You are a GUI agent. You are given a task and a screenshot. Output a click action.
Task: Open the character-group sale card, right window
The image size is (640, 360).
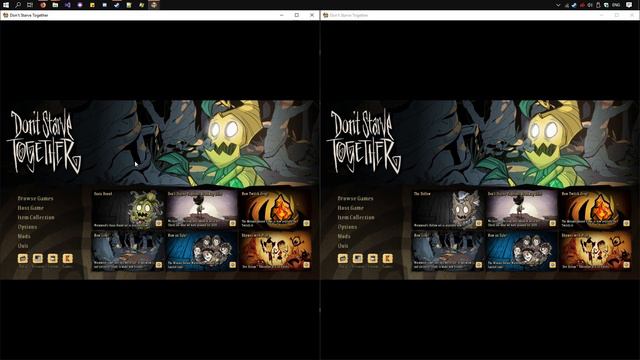522,251
